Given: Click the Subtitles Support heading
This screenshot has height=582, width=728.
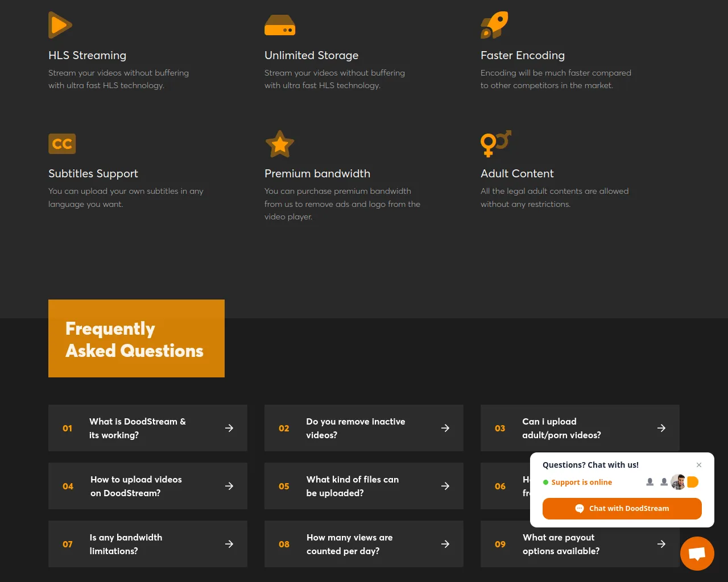Looking at the screenshot, I should point(93,173).
